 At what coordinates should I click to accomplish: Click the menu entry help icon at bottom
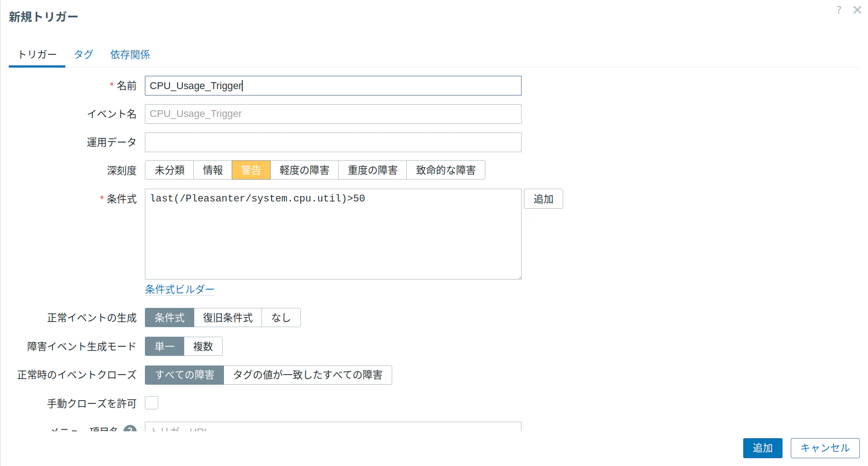[130, 429]
